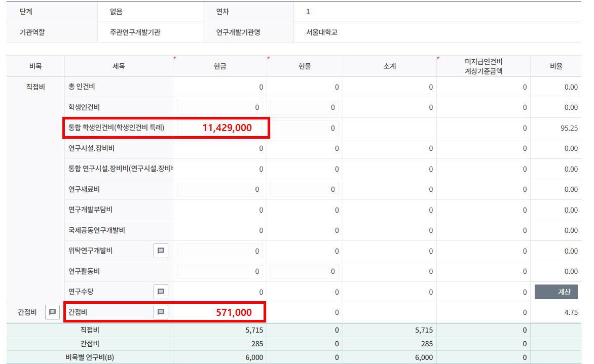Click 간접비 현금 field showing 571,000
Viewport: 594px width, 364px height.
point(220,312)
